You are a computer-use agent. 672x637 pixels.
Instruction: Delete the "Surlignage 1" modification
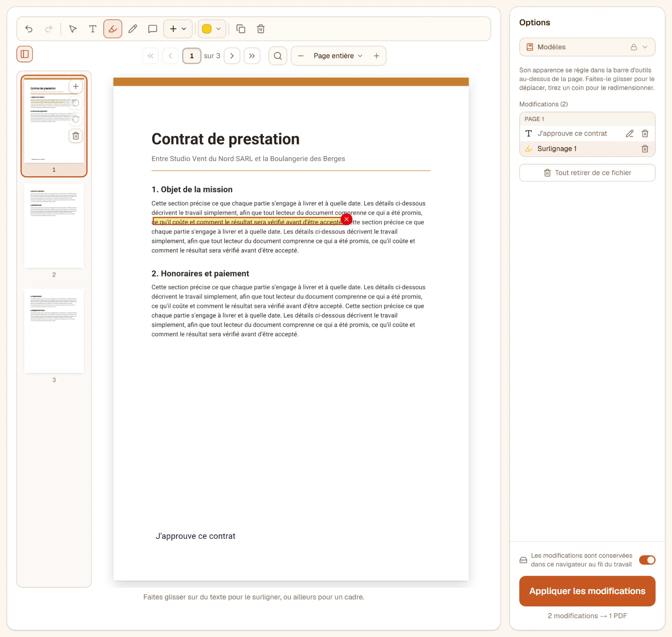click(x=645, y=149)
